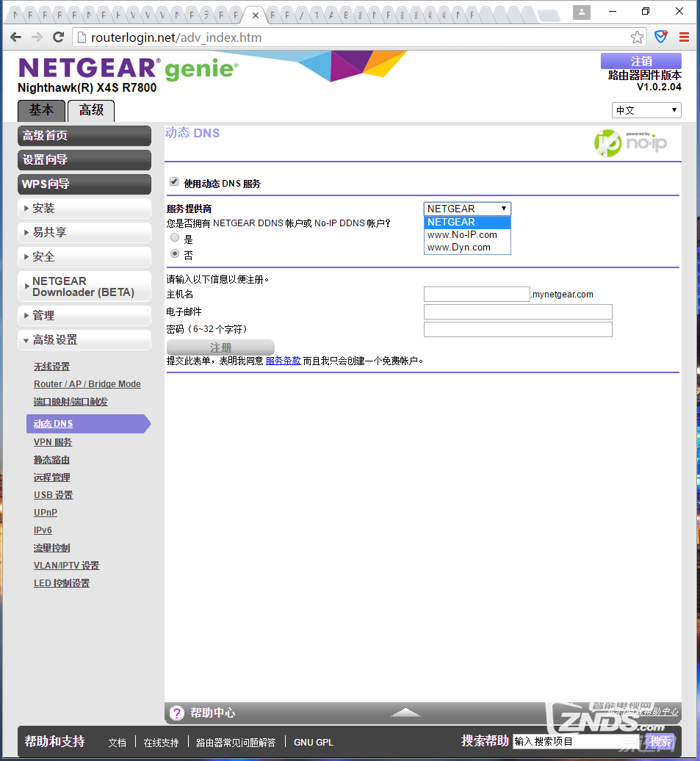
Task: Expand the 易共享 sidebar section
Action: 84,232
